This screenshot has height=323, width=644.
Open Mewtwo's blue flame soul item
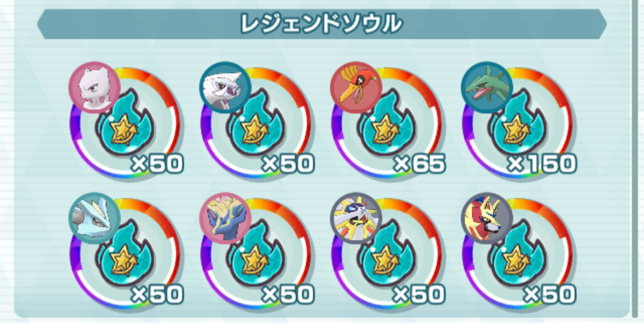tap(125, 124)
